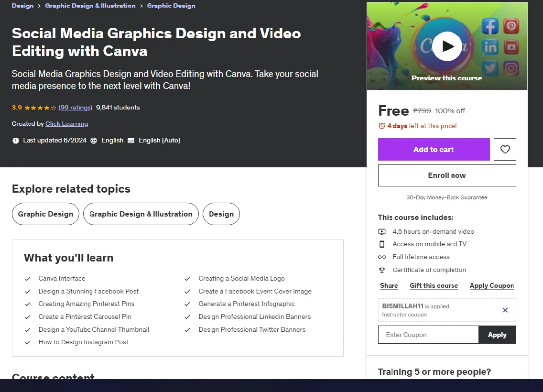Open the 99 ratings link
Viewport: 543px width, 392px height.
75,108
